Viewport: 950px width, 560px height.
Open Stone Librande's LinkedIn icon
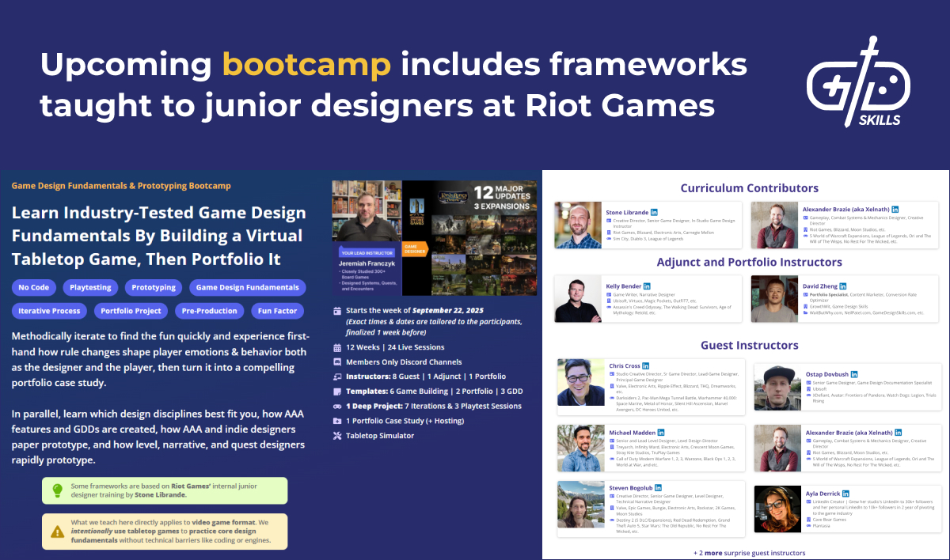coord(655,213)
